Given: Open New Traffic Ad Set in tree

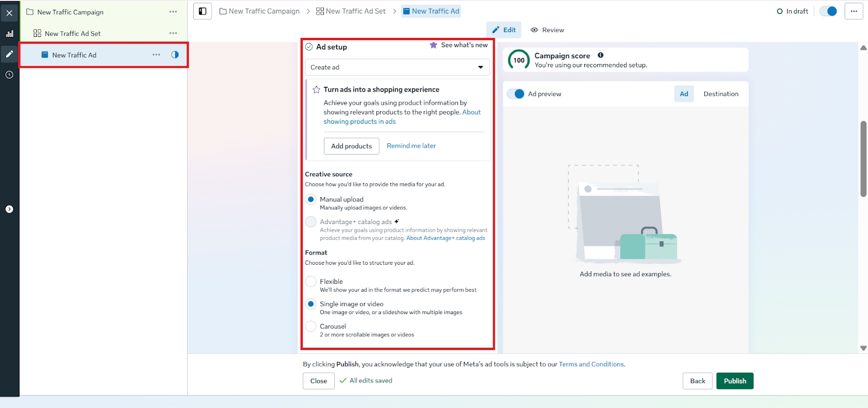Looking at the screenshot, I should pos(73,34).
